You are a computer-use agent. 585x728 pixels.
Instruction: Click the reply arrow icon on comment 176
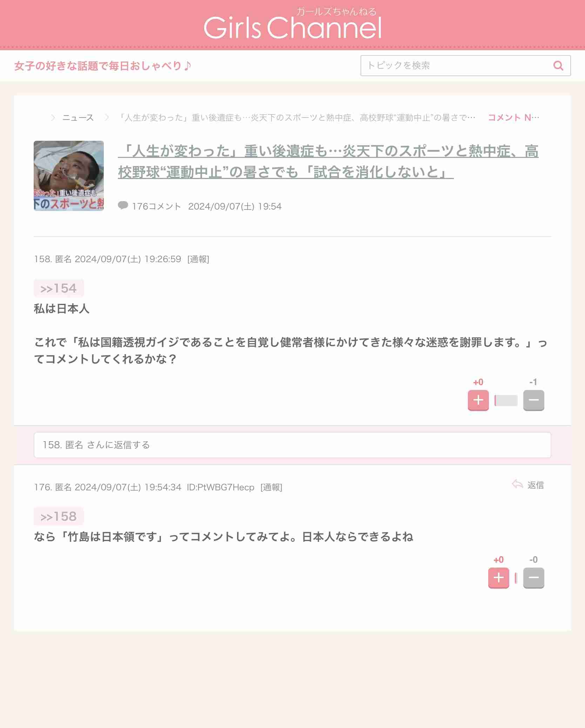(x=518, y=484)
